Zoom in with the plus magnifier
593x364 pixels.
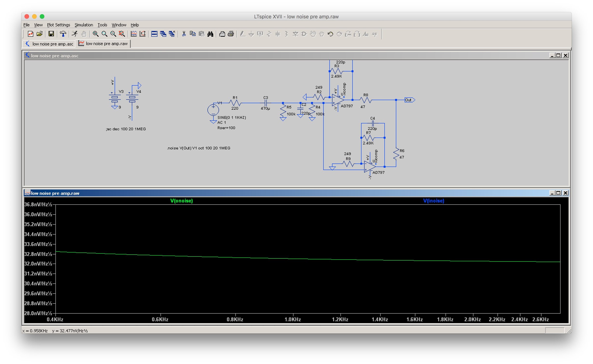click(95, 34)
